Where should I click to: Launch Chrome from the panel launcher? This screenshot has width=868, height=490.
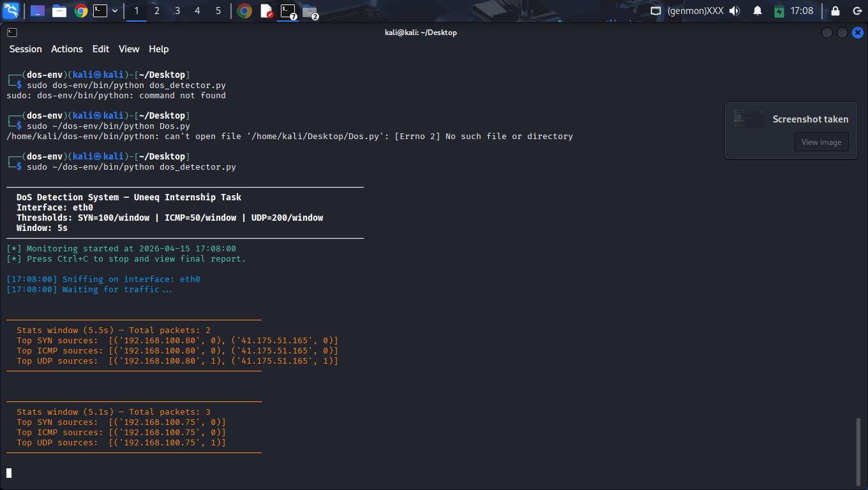[x=80, y=11]
